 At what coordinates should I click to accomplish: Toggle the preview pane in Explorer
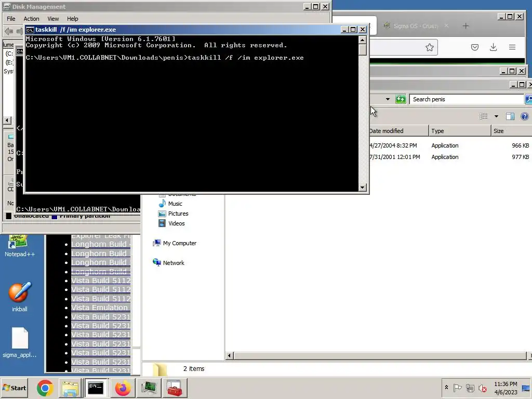[510, 116]
